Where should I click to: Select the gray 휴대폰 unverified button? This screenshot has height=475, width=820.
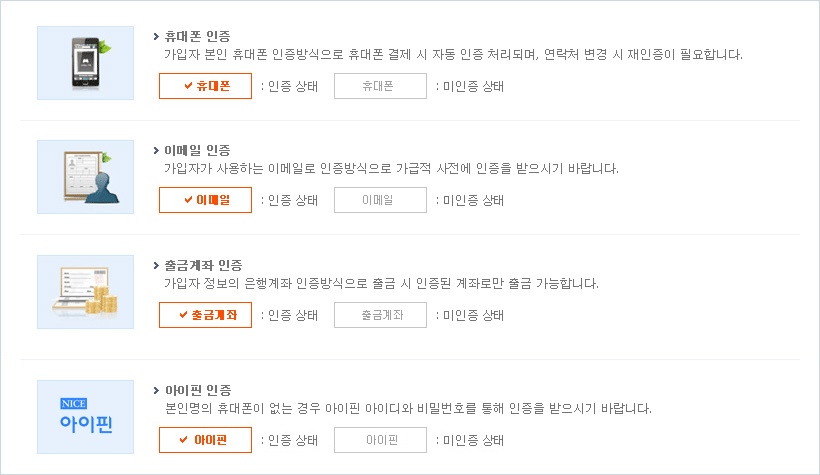[x=380, y=86]
